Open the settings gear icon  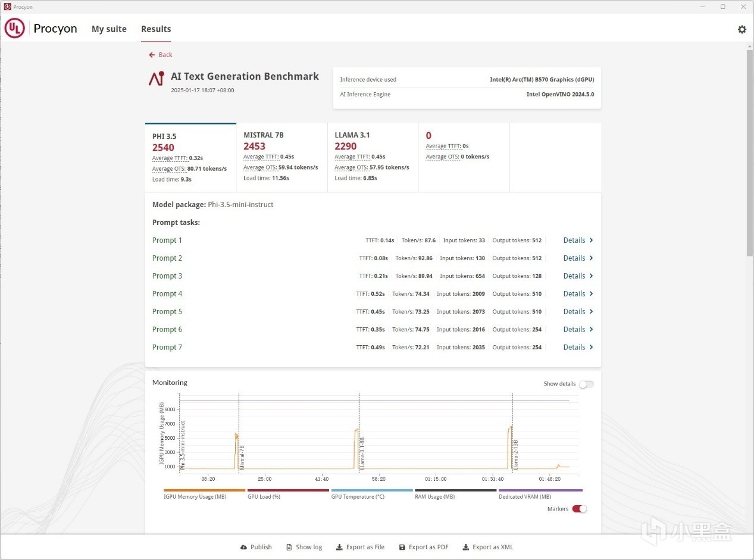(x=742, y=29)
